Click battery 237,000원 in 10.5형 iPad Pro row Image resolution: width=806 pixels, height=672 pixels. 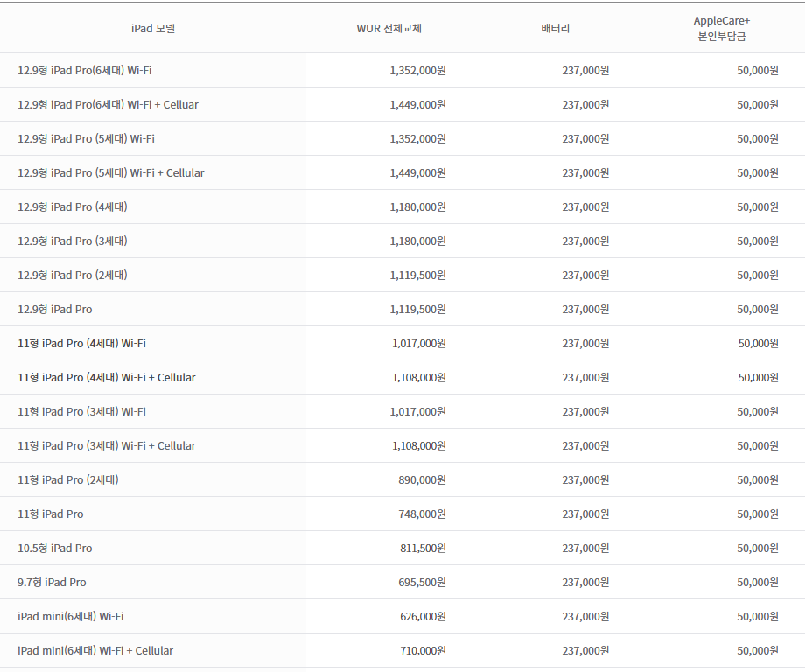[585, 548]
